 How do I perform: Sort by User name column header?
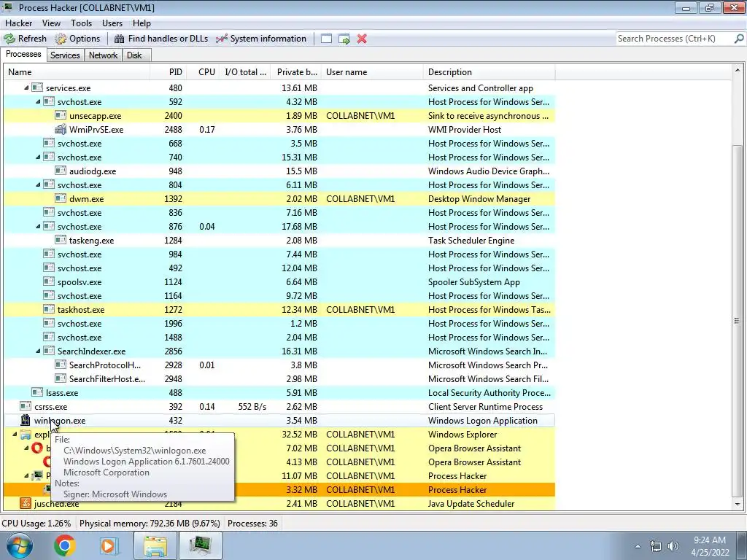tap(372, 72)
